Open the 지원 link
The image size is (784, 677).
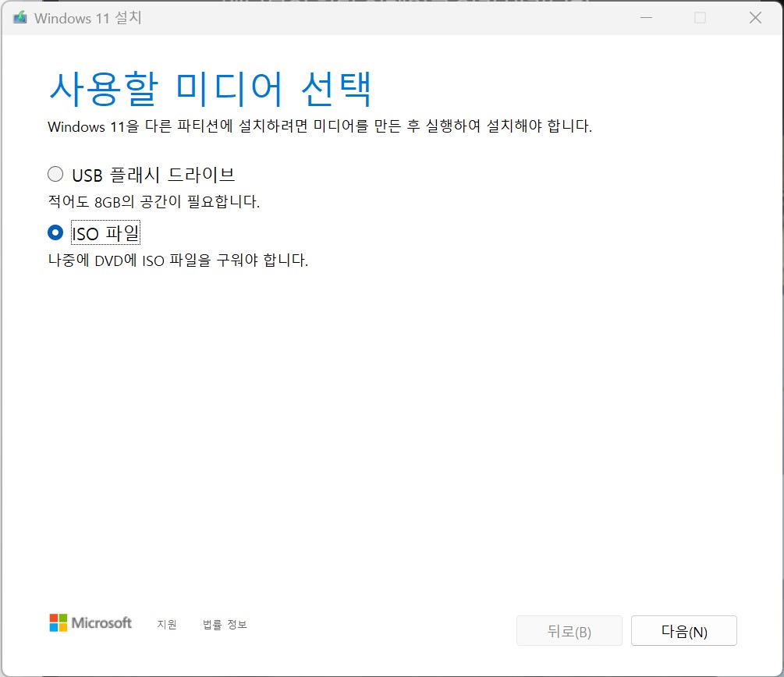coord(166,625)
